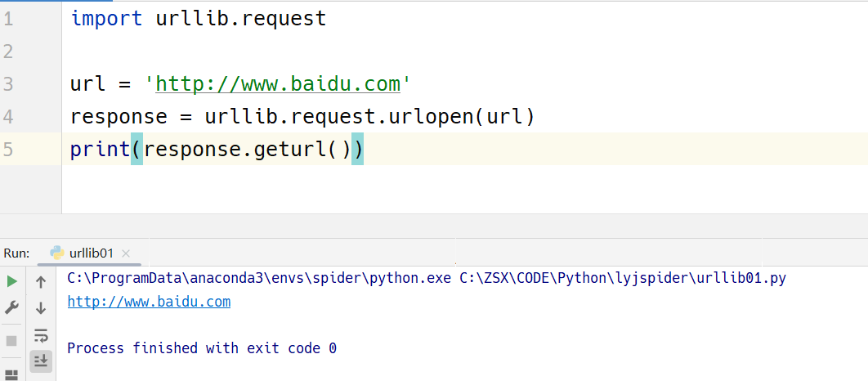
Task: Toggle soft-wrap in the console output
Action: [x=41, y=335]
